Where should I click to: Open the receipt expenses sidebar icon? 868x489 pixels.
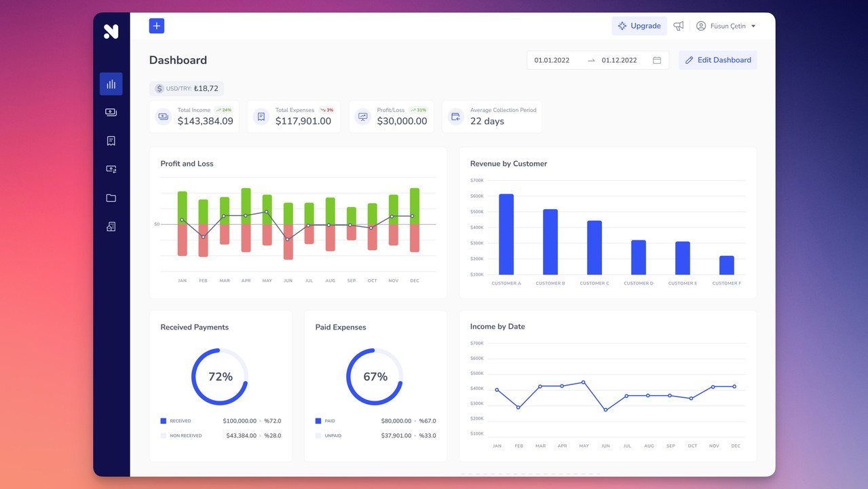pos(111,141)
